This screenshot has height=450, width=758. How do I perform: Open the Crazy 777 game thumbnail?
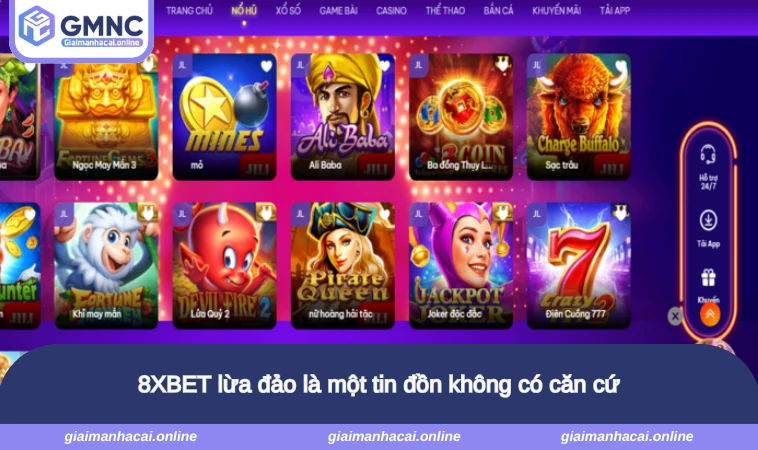579,265
